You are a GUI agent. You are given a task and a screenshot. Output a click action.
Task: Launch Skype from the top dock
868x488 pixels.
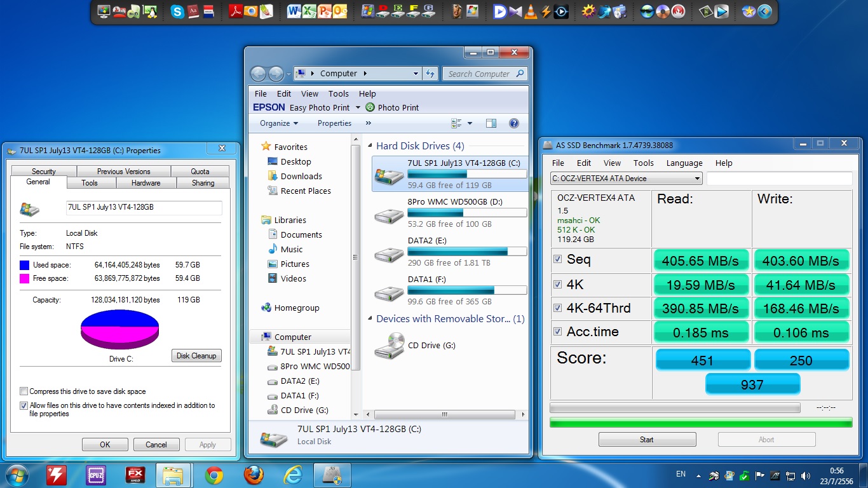click(178, 11)
